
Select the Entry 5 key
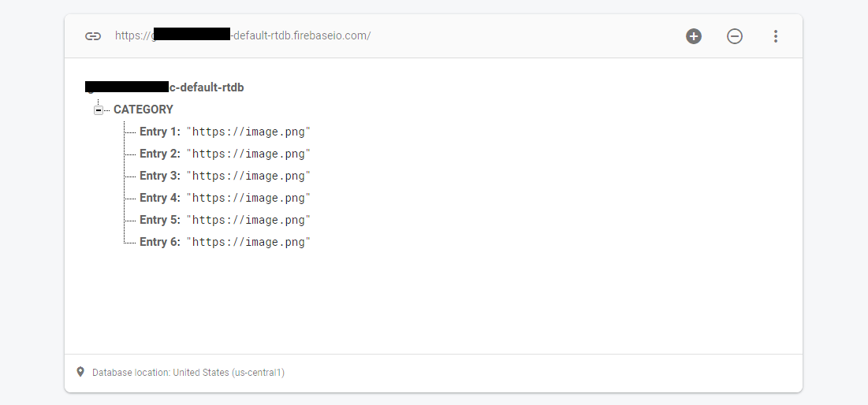pyautogui.click(x=160, y=220)
